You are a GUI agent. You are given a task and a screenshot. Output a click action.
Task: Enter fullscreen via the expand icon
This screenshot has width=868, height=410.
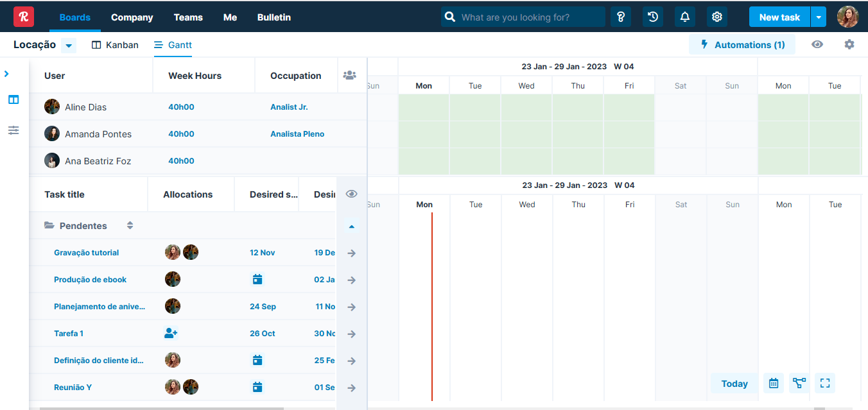[824, 383]
